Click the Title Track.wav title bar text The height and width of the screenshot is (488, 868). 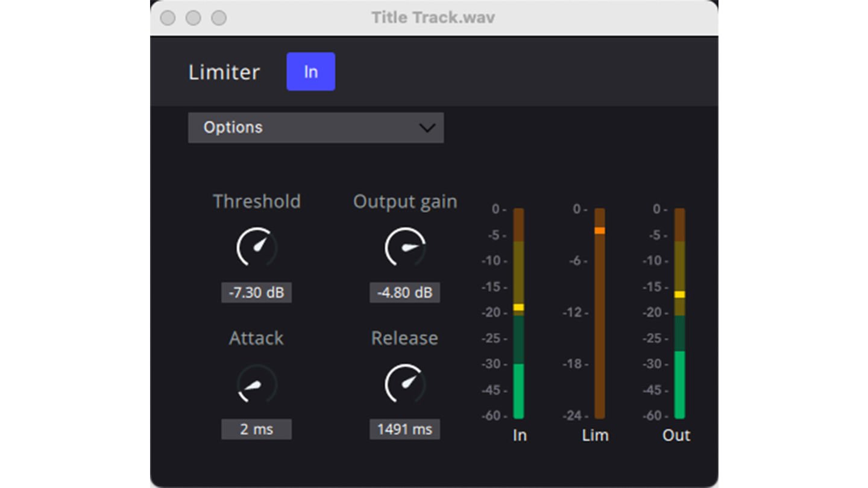pos(433,17)
